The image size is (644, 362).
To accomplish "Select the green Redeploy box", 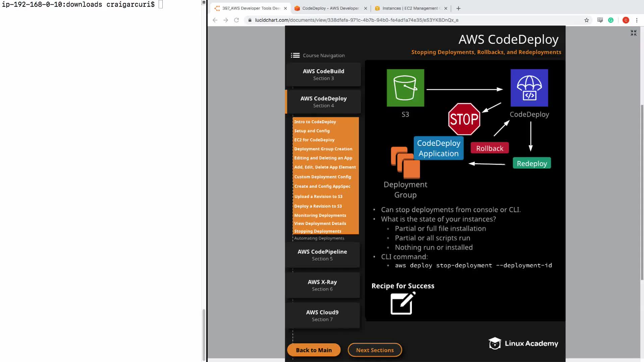I will [532, 163].
